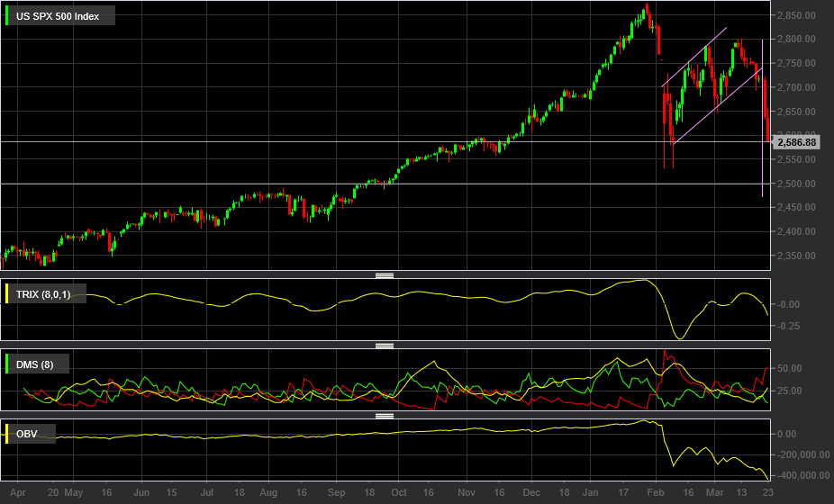Screen dimensions: 834x504
Task: Select the upper pink channel trend line
Action: [694, 57]
